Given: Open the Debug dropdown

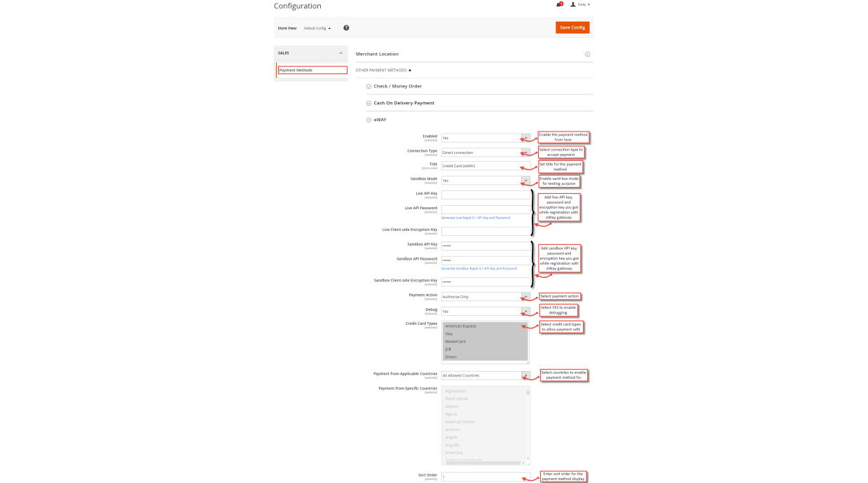Looking at the screenshot, I should click(485, 311).
